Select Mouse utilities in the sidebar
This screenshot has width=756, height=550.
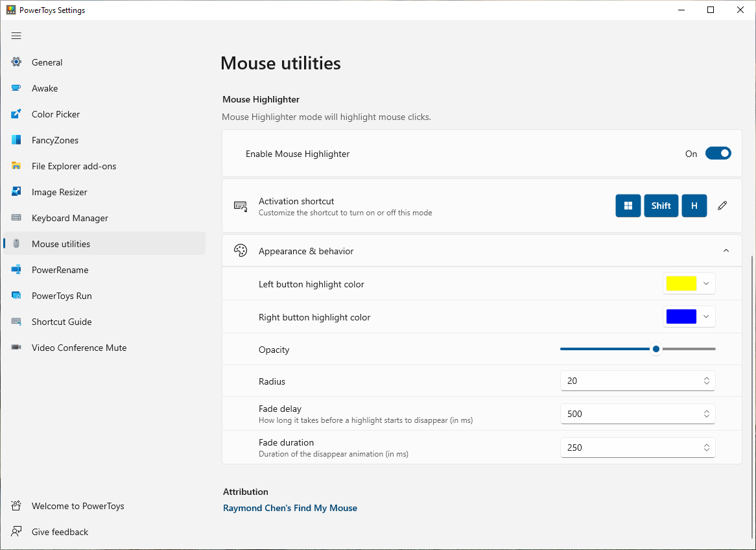(104, 244)
